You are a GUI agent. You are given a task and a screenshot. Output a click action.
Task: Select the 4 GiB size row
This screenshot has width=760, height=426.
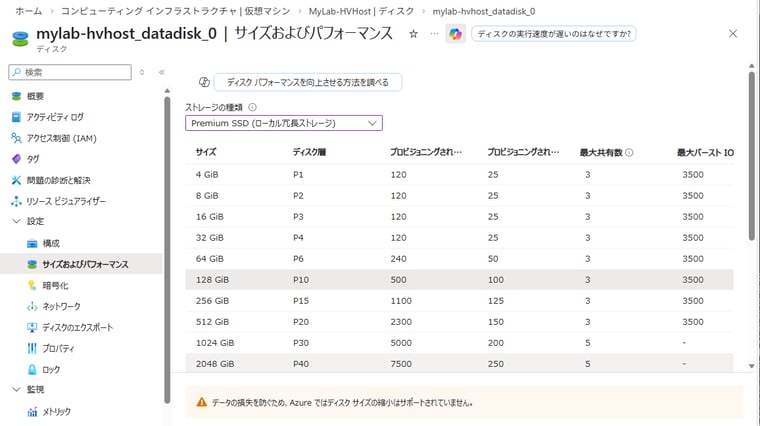point(459,174)
